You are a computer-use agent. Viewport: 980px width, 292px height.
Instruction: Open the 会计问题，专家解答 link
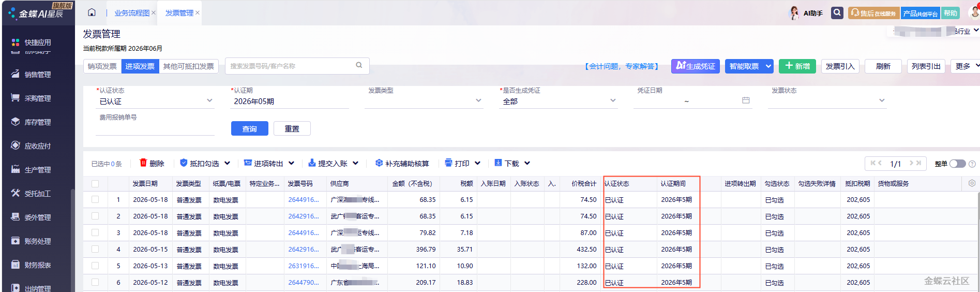click(622, 66)
